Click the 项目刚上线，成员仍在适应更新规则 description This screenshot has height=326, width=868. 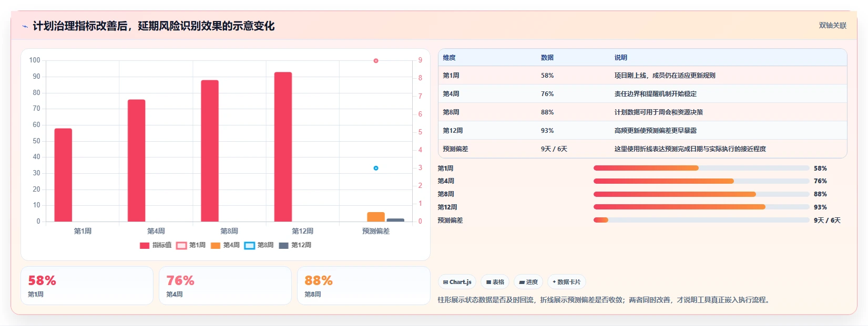click(x=665, y=76)
